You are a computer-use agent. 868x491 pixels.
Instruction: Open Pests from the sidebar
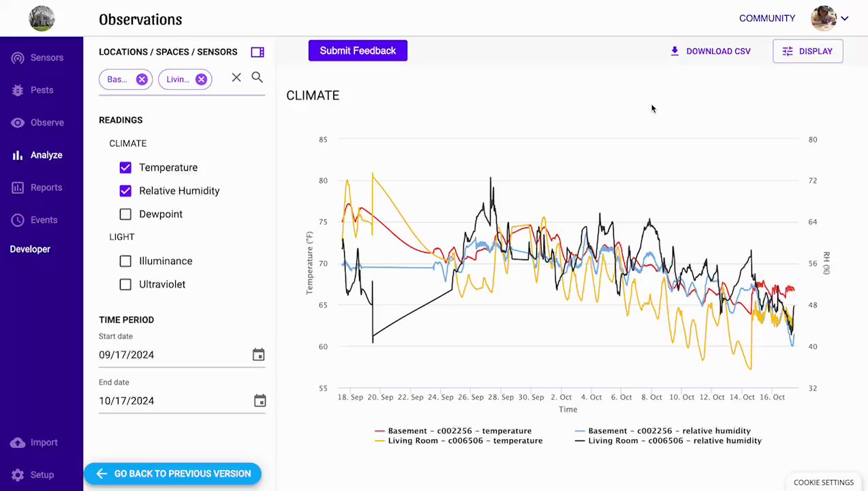pyautogui.click(x=42, y=90)
